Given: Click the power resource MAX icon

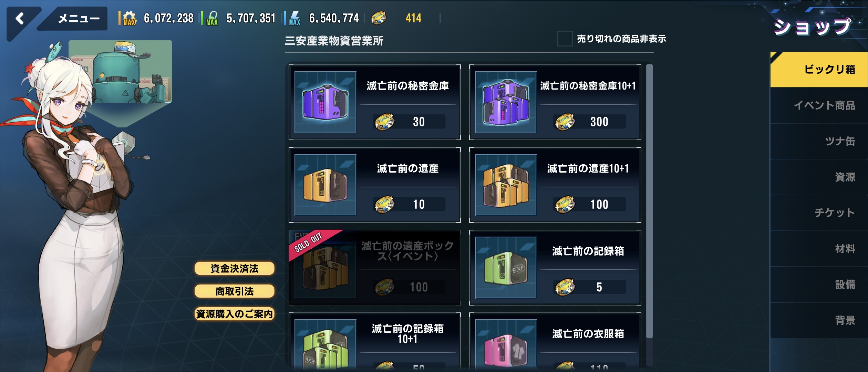Looking at the screenshot, I should pyautogui.click(x=295, y=18).
